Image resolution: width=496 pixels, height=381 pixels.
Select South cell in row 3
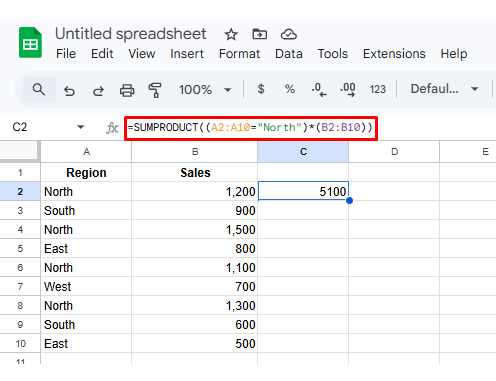(86, 210)
